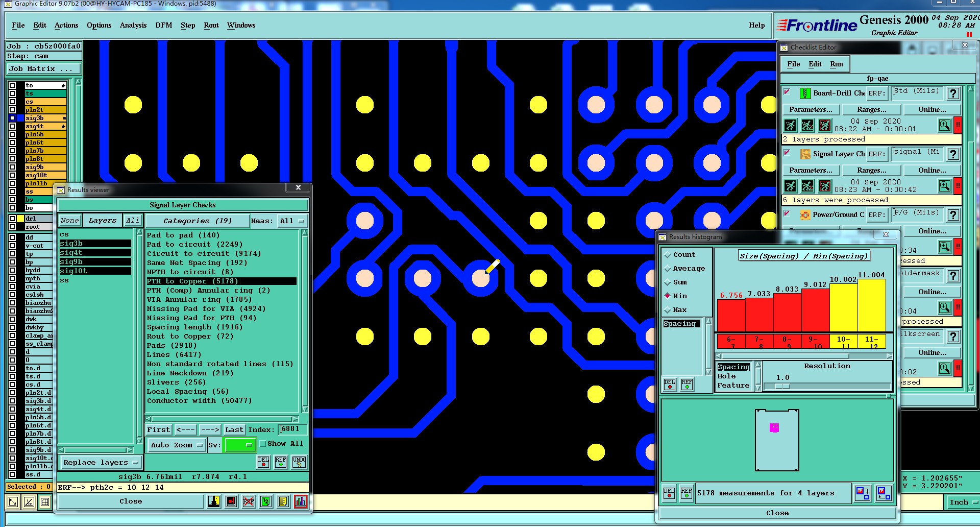980x527 pixels.
Task: Toggle visibility box for layer drl
Action: pyautogui.click(x=12, y=219)
